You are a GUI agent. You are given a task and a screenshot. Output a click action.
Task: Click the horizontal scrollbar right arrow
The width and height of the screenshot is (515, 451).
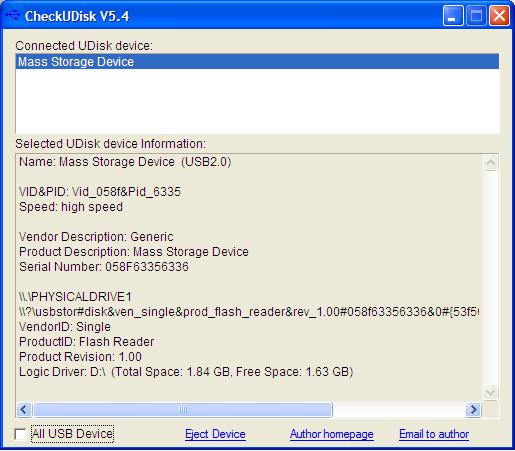coord(473,409)
